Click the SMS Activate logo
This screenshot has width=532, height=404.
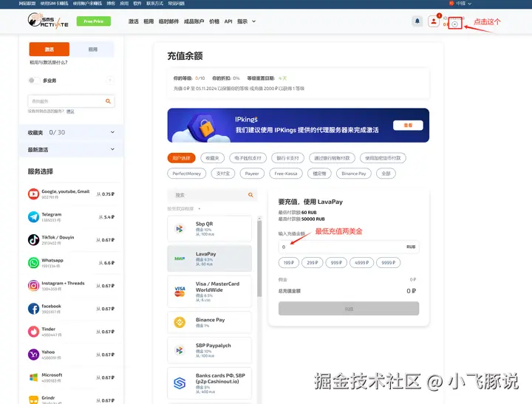pyautogui.click(x=48, y=21)
